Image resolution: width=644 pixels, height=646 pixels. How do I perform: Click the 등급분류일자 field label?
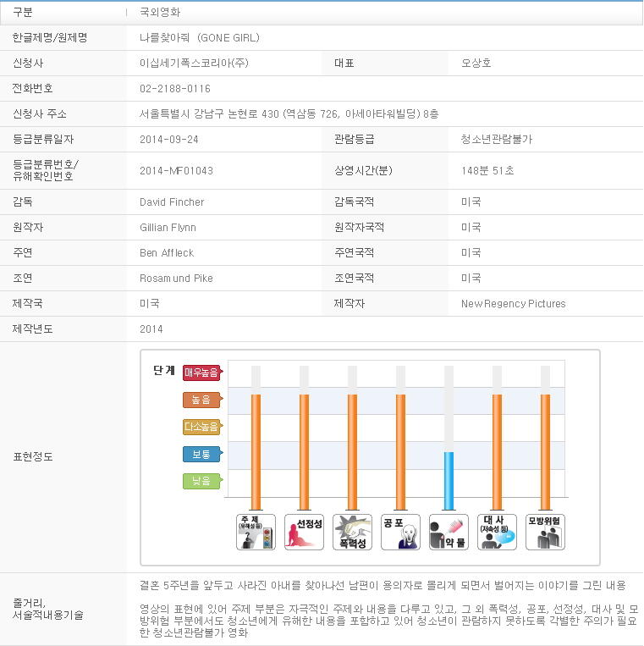pyautogui.click(x=43, y=139)
